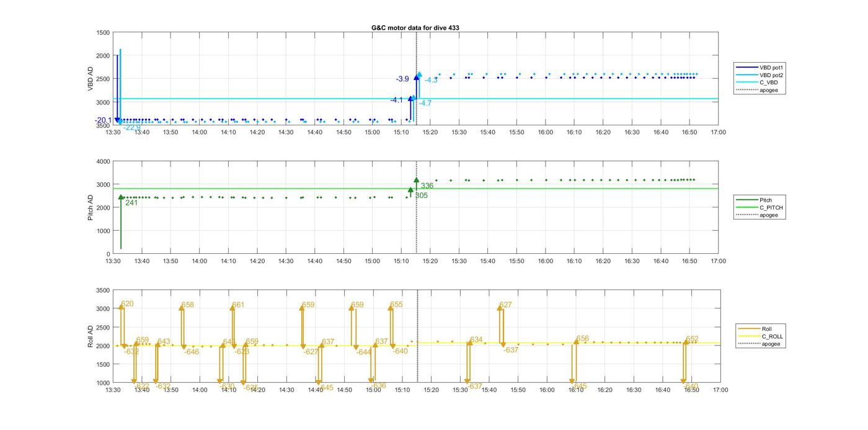Click the '655' roll data label
Viewport: 868px width, 430px height.
397,305
